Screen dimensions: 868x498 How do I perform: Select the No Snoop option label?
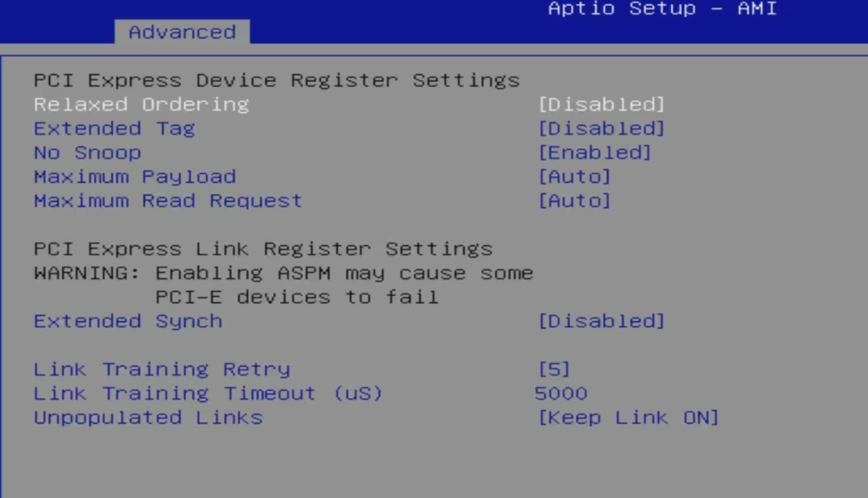coord(88,153)
